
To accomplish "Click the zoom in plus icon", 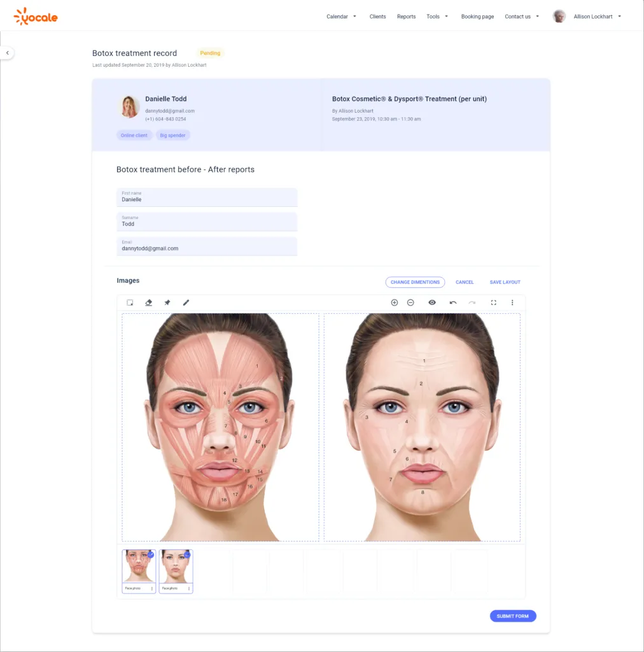I will point(395,302).
